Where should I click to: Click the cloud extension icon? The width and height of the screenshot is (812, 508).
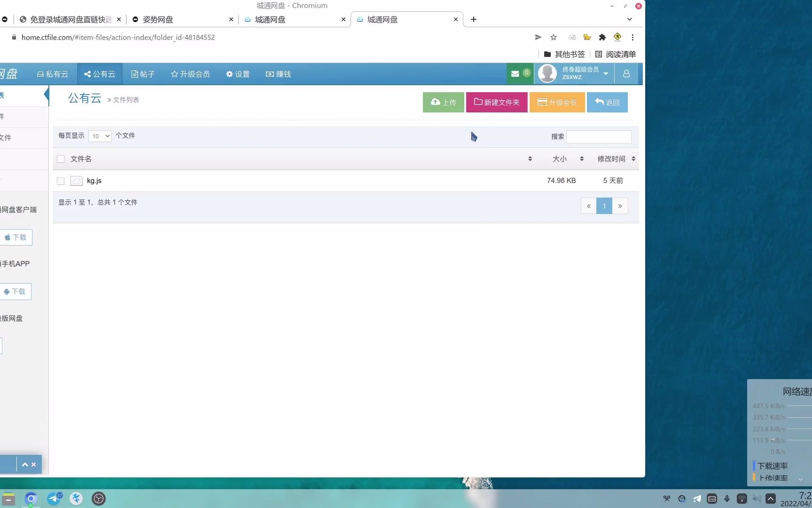pyautogui.click(x=572, y=37)
